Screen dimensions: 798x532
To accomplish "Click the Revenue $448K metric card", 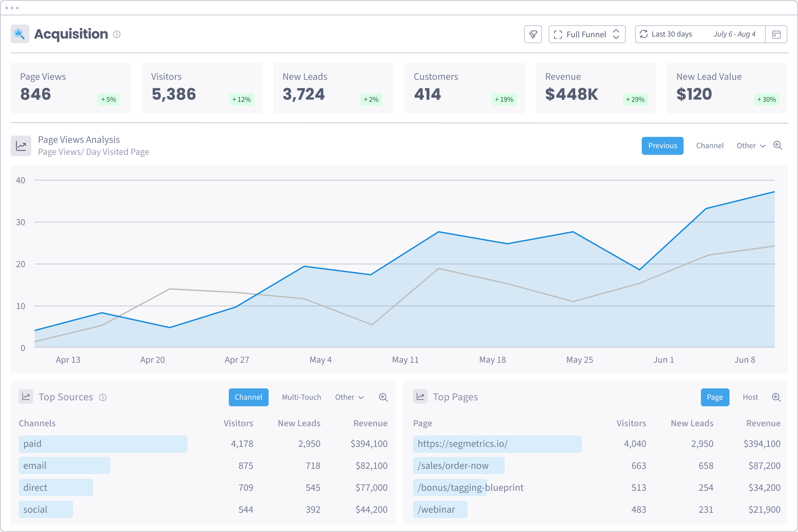I will tap(596, 88).
